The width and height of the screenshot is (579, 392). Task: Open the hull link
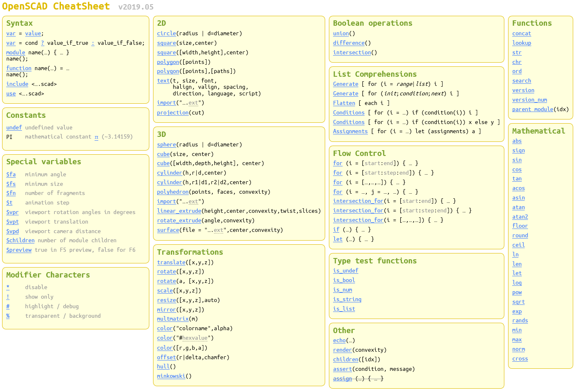tap(163, 367)
